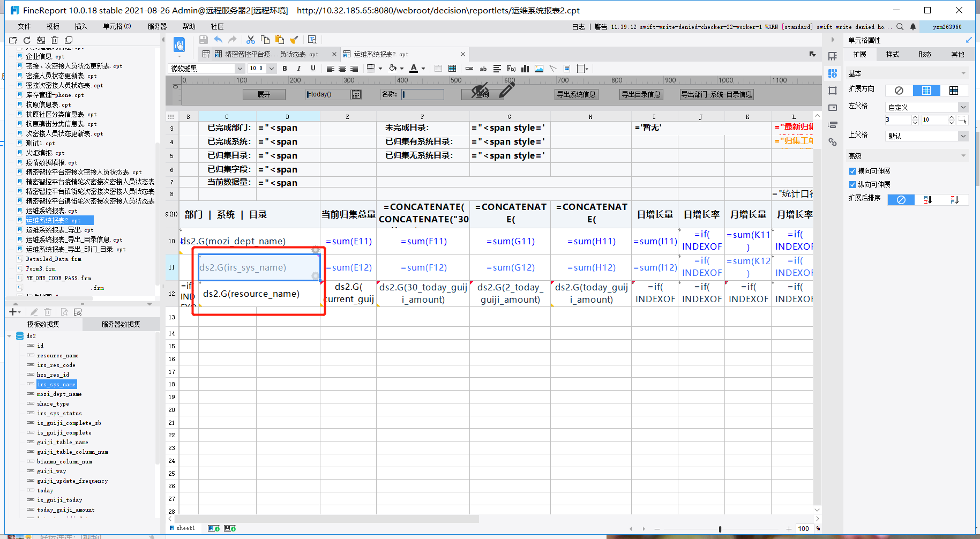Switch to the 样式 tab
980x539 pixels.
point(892,54)
